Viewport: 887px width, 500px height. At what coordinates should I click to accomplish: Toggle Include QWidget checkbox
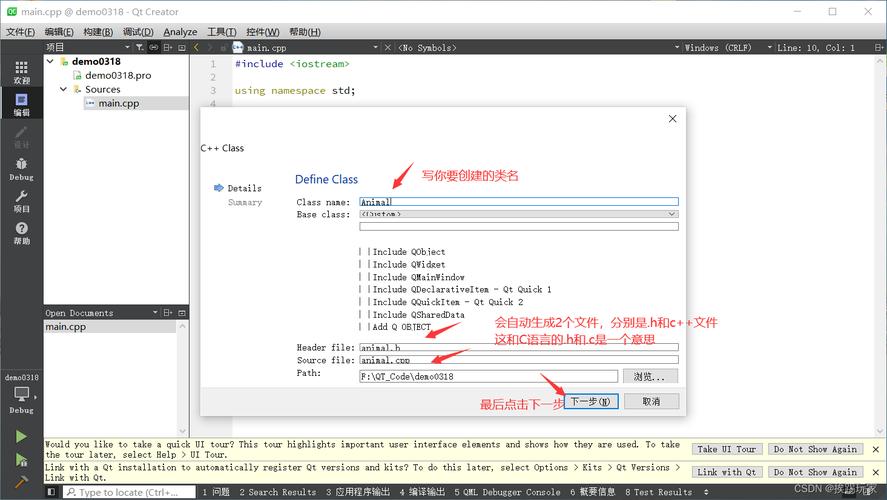click(x=365, y=264)
